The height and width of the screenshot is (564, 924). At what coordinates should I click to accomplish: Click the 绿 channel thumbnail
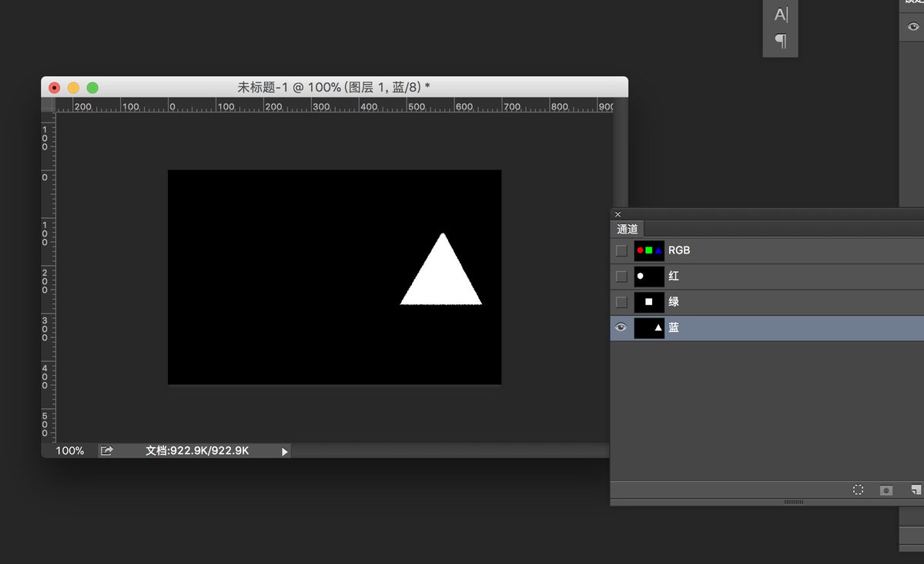click(649, 302)
